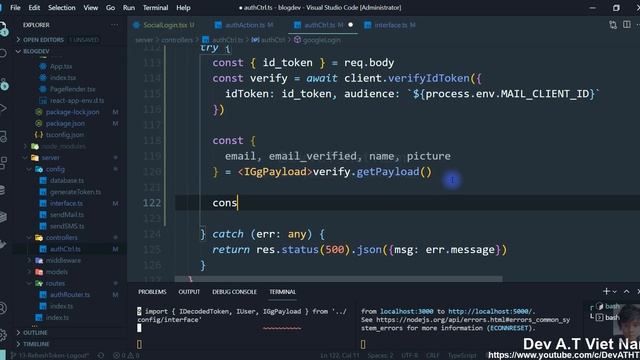This screenshot has width=640, height=360.
Task: Open the Debug Console panel tab
Action: point(234,292)
